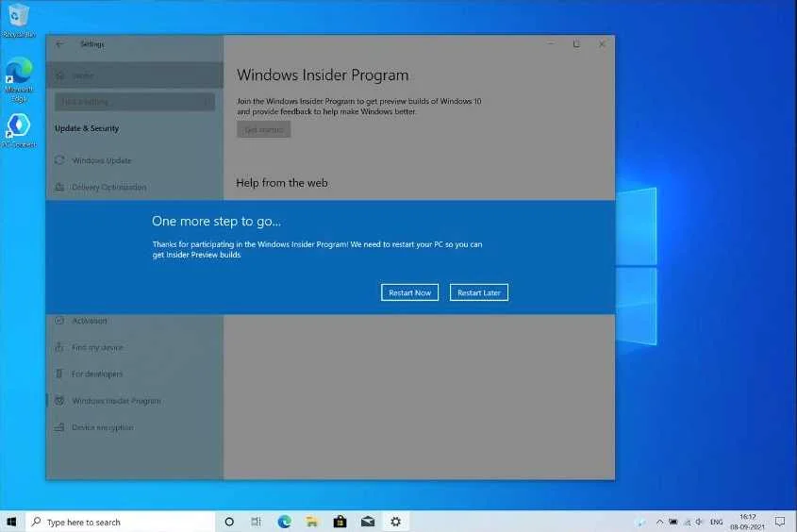Click the Find my device person icon
The height and width of the screenshot is (532, 797).
click(x=59, y=347)
